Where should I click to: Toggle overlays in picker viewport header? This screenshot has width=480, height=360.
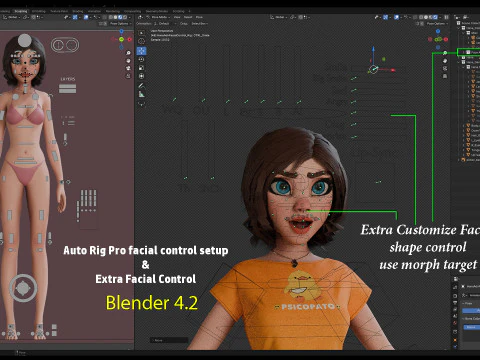pos(86,17)
